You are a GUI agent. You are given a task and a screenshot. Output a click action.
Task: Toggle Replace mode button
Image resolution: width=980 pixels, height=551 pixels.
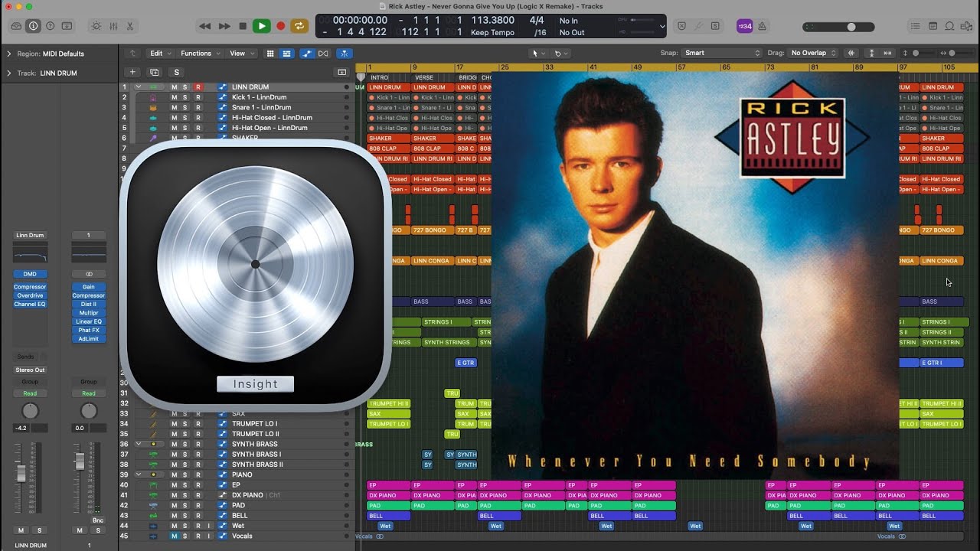click(681, 26)
